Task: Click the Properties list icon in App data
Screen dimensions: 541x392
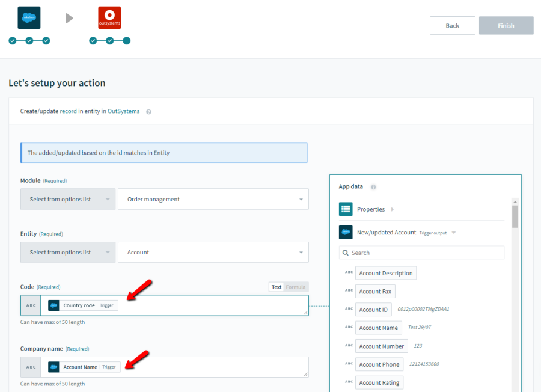Action: (x=346, y=209)
